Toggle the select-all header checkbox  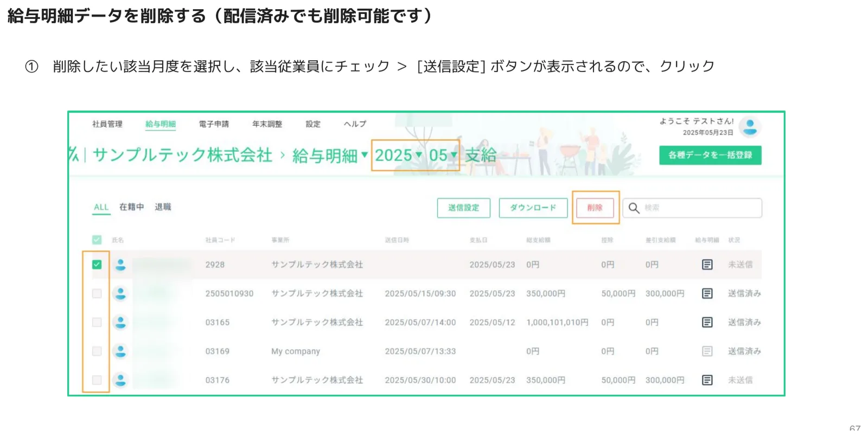click(97, 240)
